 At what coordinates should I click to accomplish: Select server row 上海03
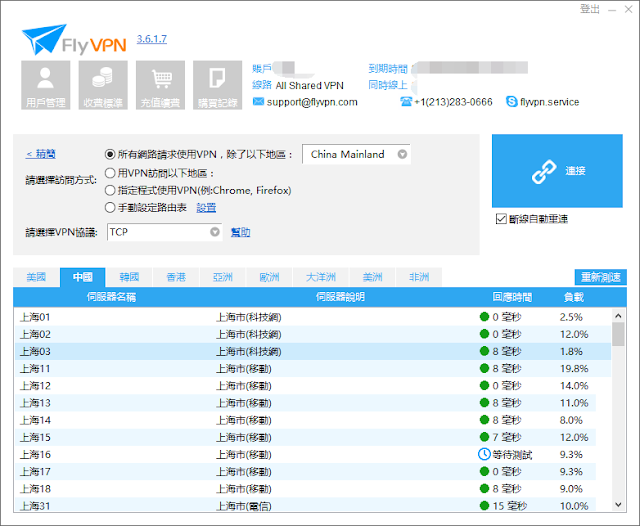(x=313, y=351)
